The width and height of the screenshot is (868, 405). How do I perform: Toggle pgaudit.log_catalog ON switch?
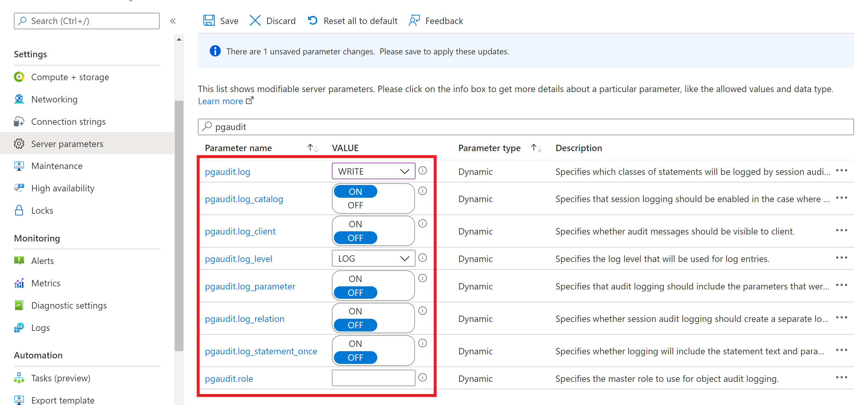pos(355,192)
